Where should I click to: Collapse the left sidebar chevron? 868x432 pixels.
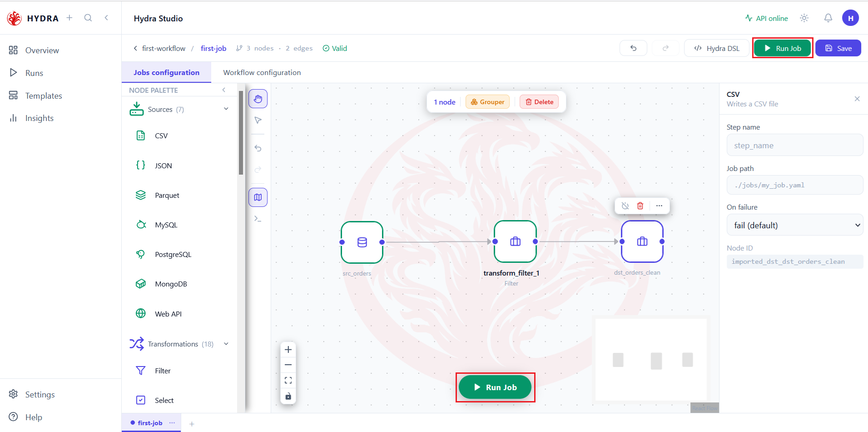coord(106,18)
